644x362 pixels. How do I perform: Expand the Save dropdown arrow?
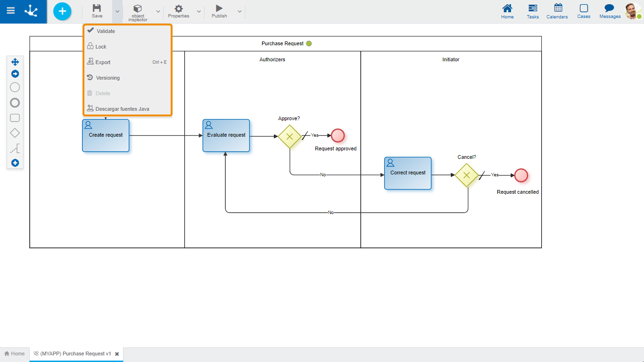117,11
